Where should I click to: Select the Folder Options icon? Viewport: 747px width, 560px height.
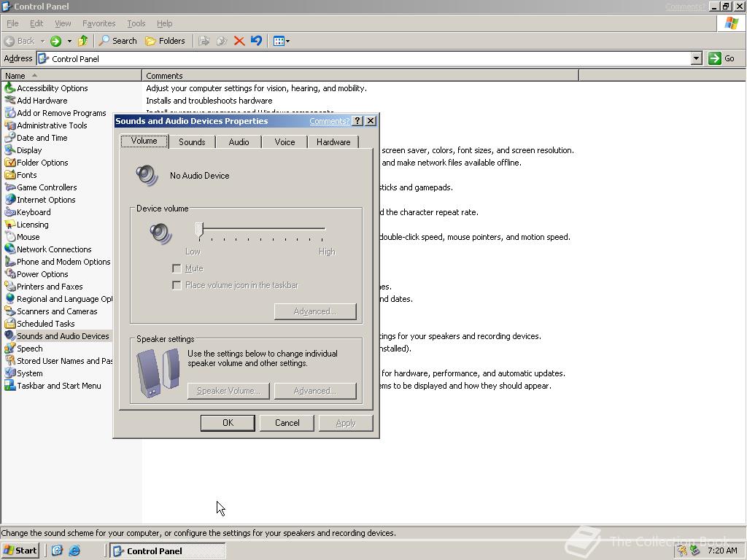(x=10, y=163)
